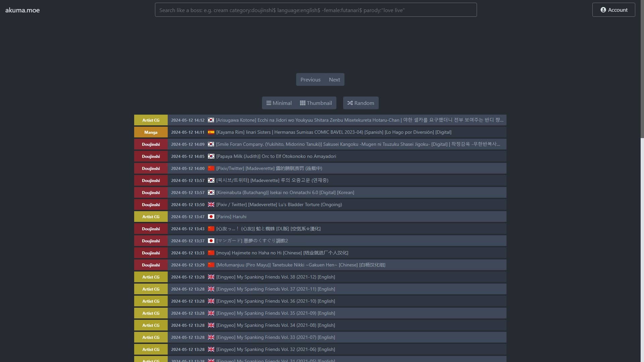This screenshot has height=362, width=644.
Task: Click the China flag in the 13:43 row
Action: click(x=211, y=229)
